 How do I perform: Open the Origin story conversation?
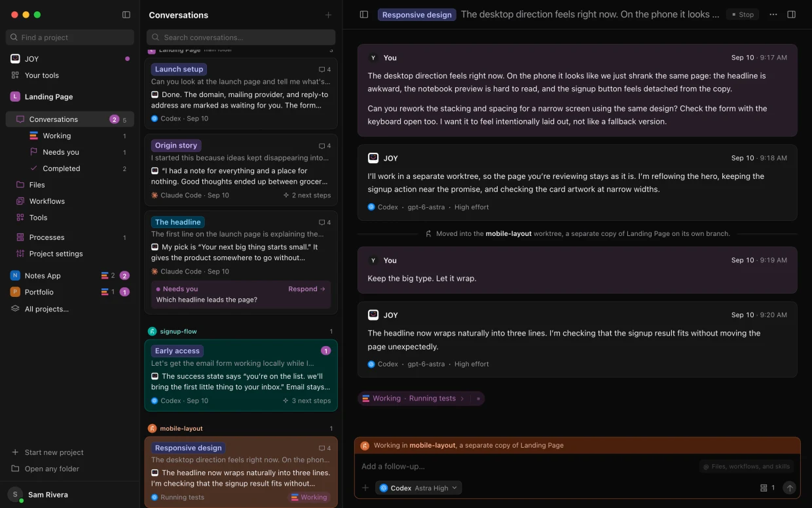pos(241,170)
